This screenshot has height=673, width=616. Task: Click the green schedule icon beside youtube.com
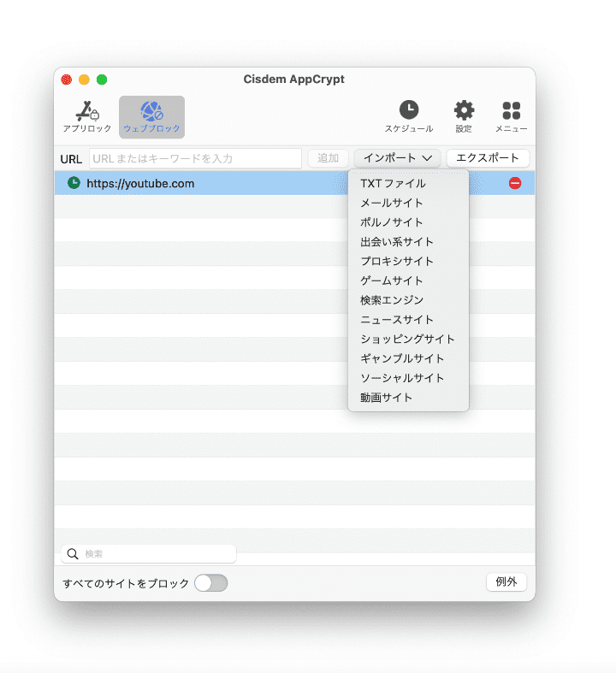click(x=74, y=183)
